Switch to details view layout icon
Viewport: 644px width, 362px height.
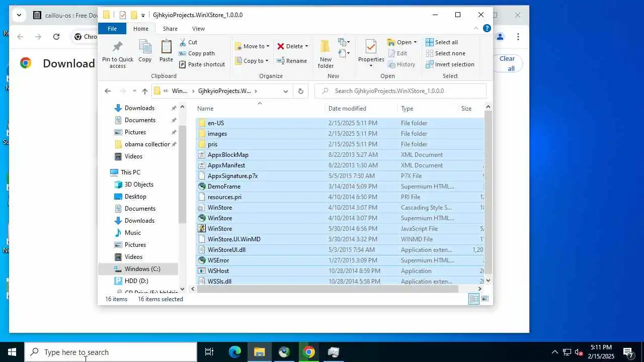tap(474, 299)
